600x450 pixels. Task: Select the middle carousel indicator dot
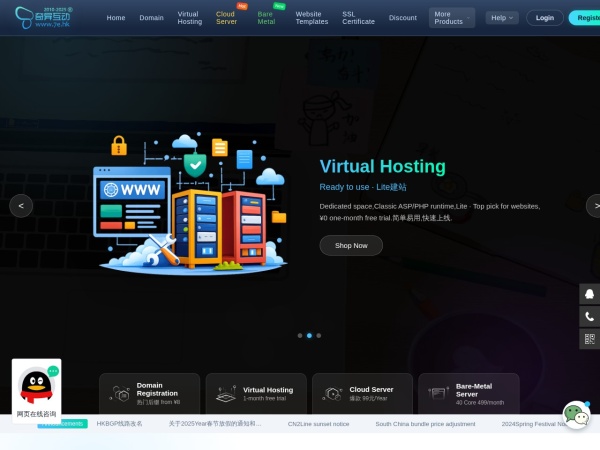(308, 335)
